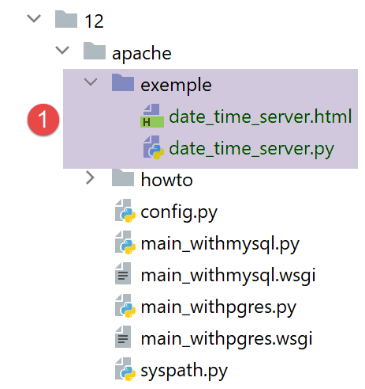The image size is (365, 389).
Task: Open file main_withpgres.py
Action: click(x=218, y=307)
